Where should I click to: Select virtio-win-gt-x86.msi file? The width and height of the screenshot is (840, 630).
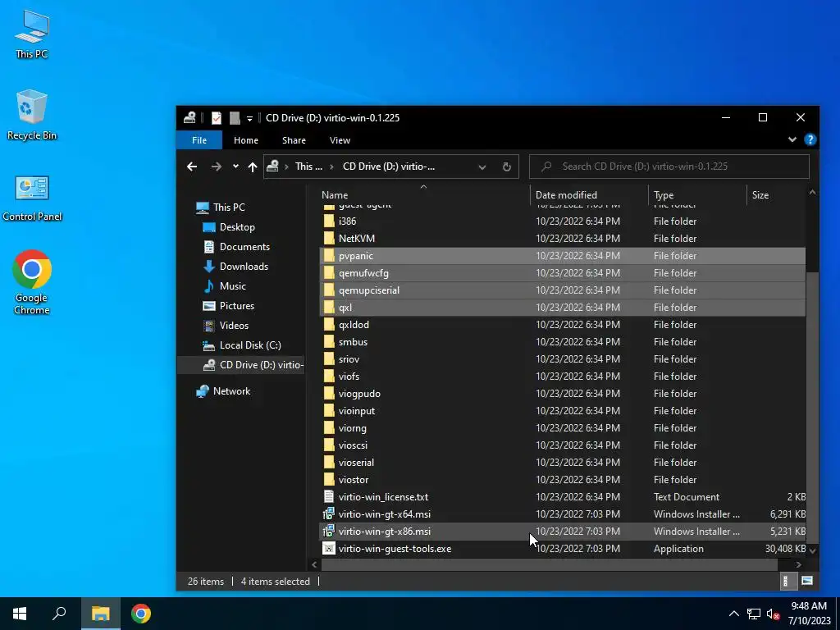563,532
